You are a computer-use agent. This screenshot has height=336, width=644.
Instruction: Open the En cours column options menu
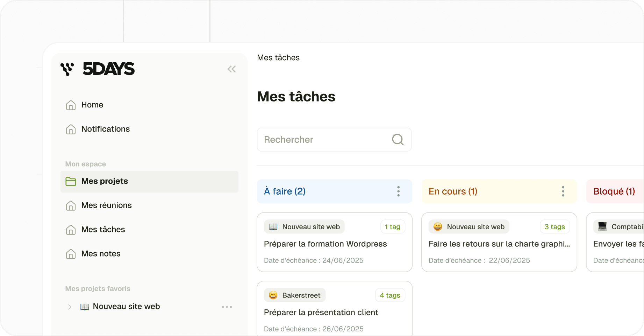pyautogui.click(x=563, y=191)
